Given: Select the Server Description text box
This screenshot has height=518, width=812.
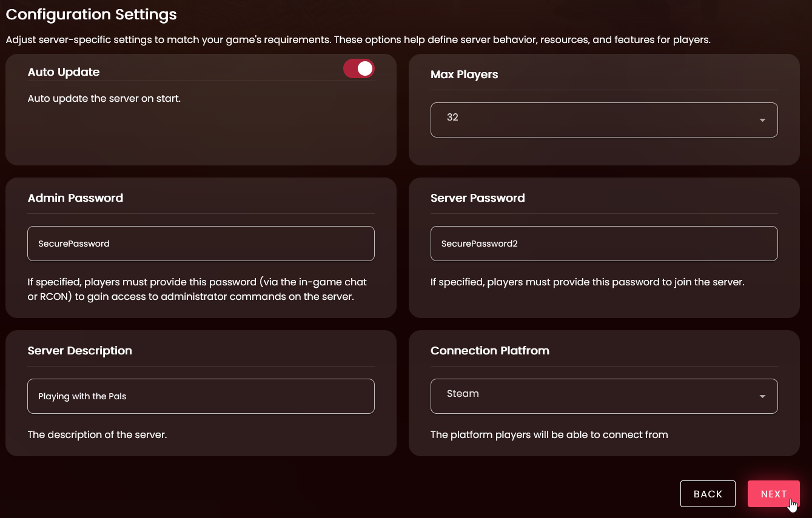Looking at the screenshot, I should click(x=201, y=396).
